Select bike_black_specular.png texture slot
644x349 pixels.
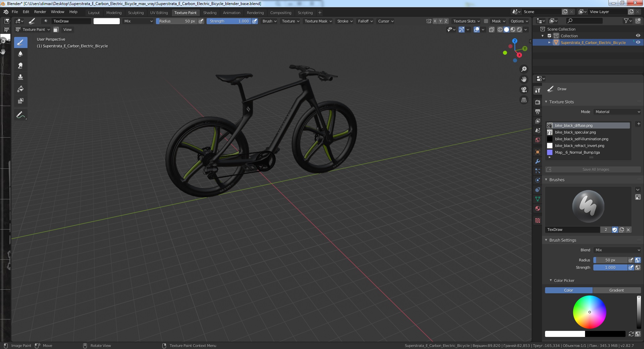tap(588, 132)
